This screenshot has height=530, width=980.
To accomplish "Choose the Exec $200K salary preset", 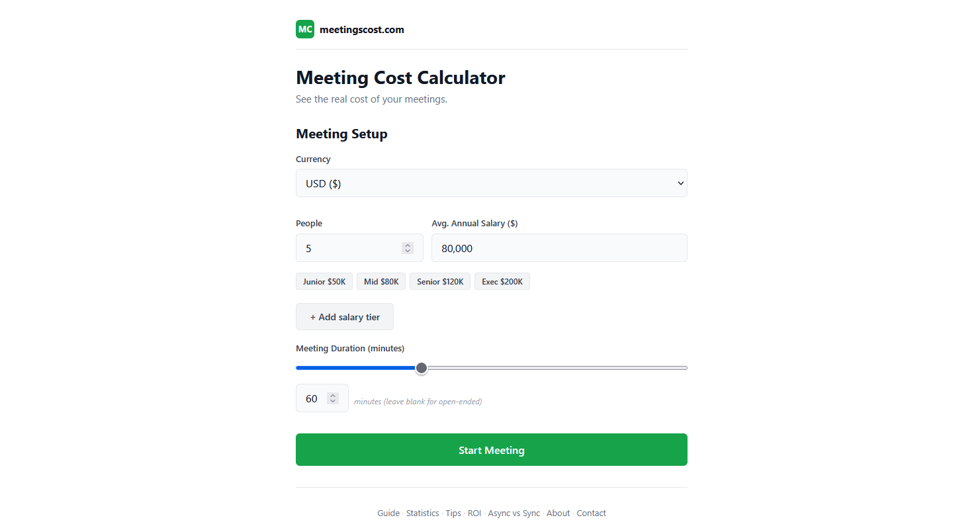I will tap(502, 281).
